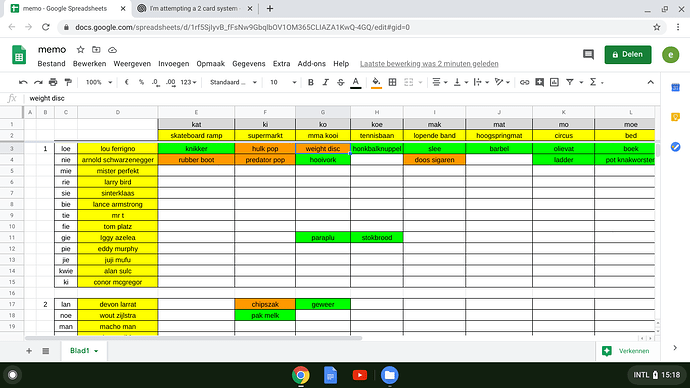Click the Print icon
Viewport: 690px width, 388px height.
(x=53, y=82)
